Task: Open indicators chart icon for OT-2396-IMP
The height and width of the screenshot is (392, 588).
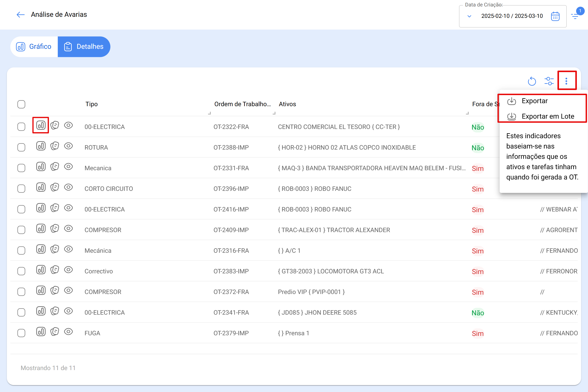Action: point(41,187)
